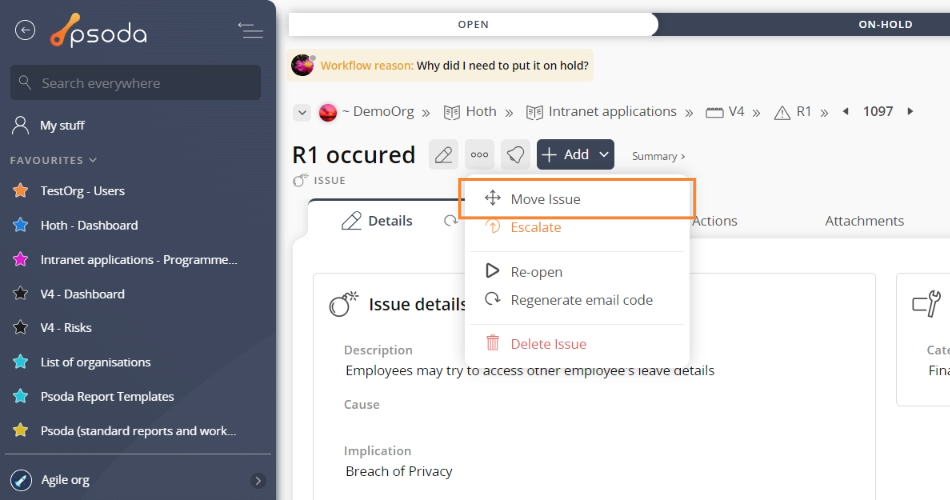Select the OPEN workflow state
Image resolution: width=950 pixels, height=500 pixels.
473,24
